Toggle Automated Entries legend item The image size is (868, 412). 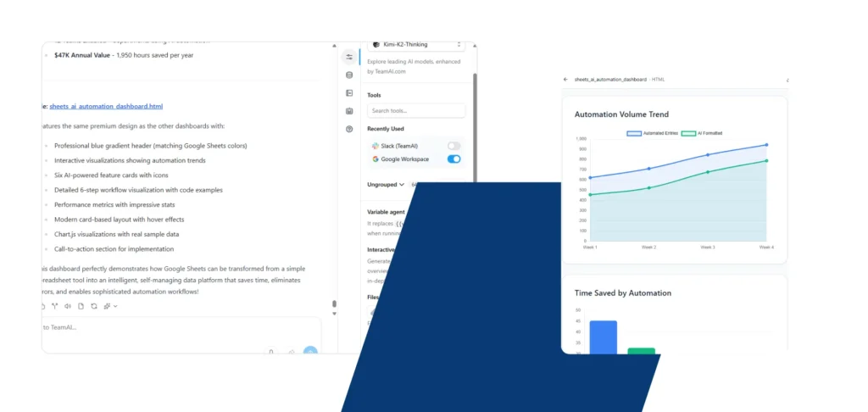pos(652,133)
